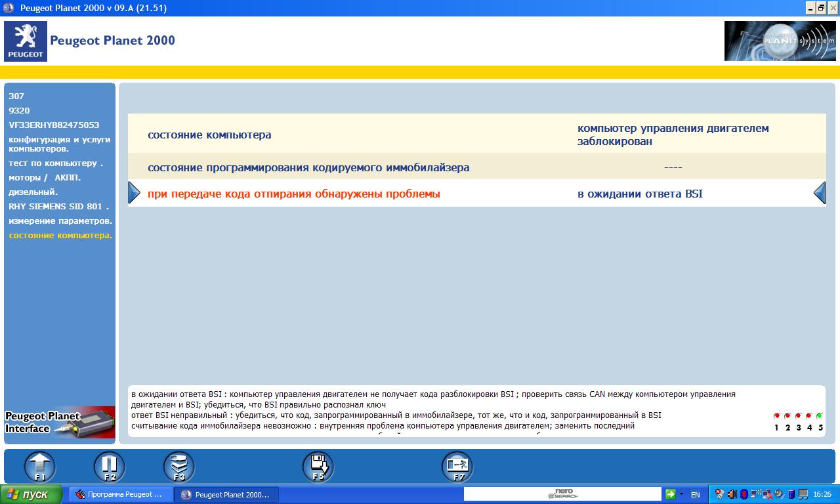Click the left-pointing arrow beside BSI status

(820, 193)
